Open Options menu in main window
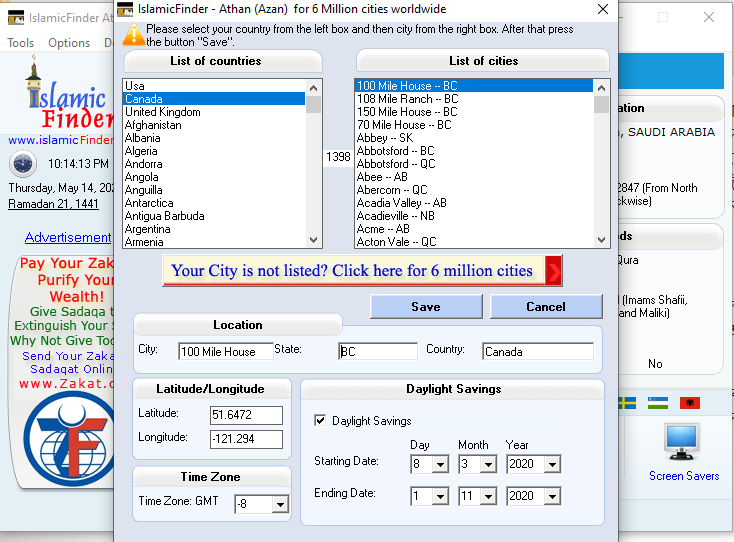The width and height of the screenshot is (734, 542). click(69, 43)
